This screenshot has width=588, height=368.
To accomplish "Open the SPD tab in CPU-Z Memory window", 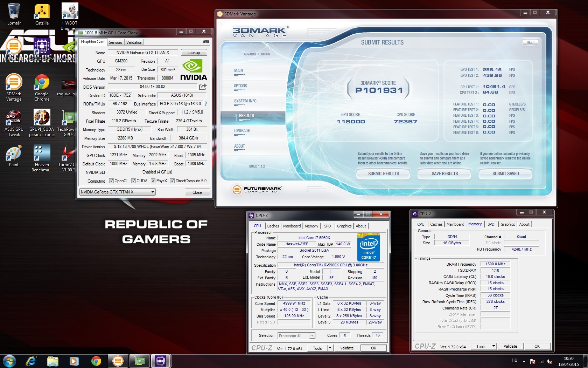I will point(491,224).
